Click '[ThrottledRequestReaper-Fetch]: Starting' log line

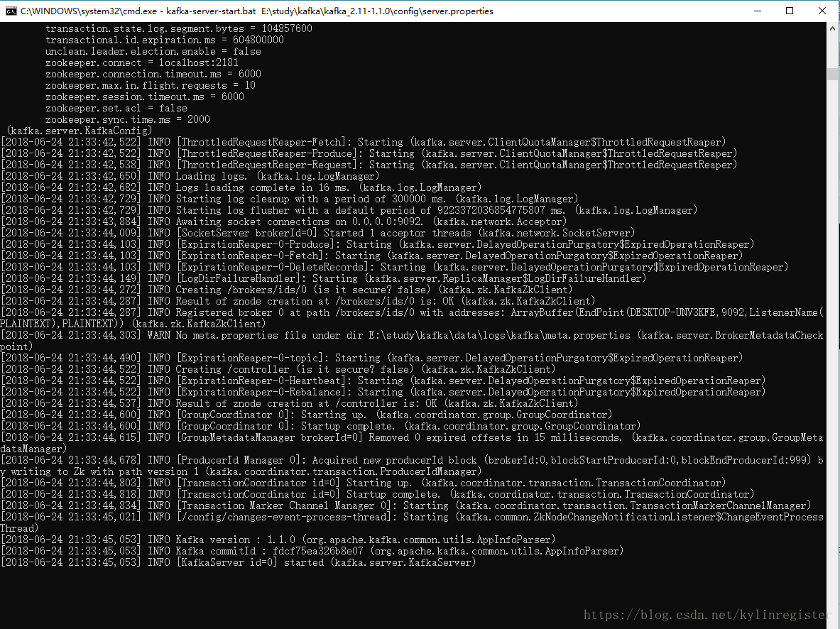(x=364, y=142)
